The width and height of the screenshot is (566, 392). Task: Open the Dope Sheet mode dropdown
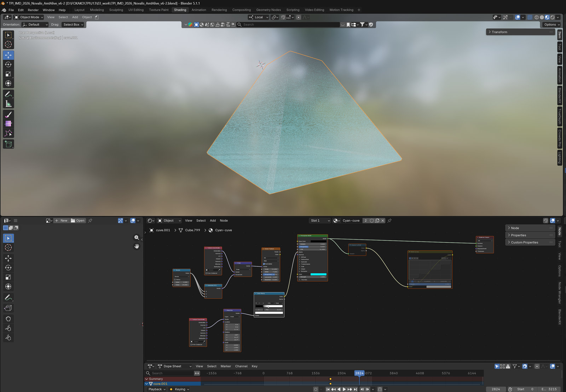point(175,366)
